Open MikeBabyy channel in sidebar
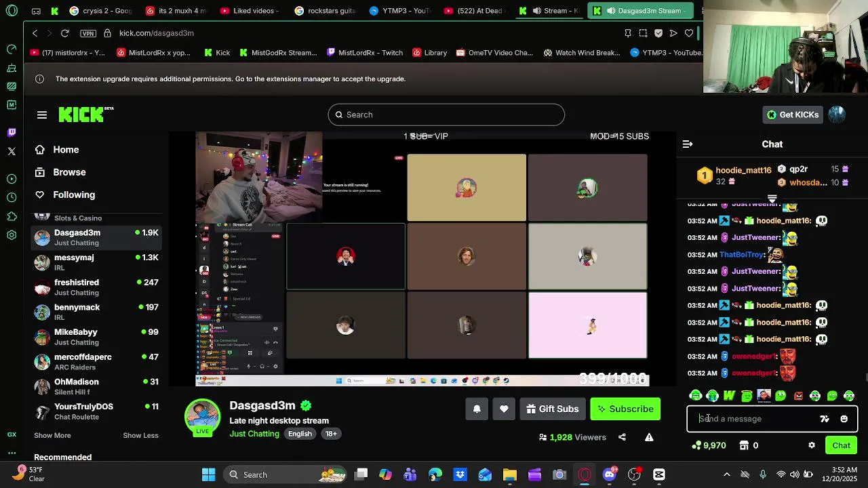The width and height of the screenshot is (868, 488). [96, 337]
